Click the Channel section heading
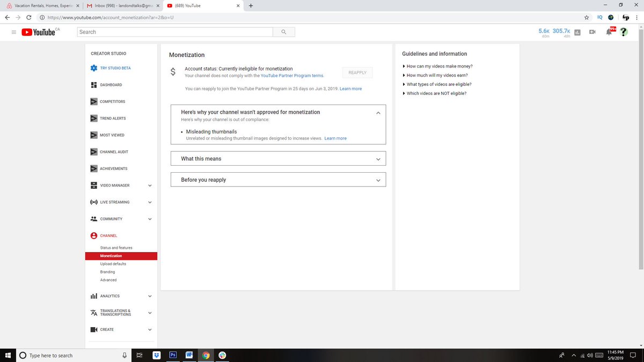This screenshot has width=644, height=362. point(108,235)
